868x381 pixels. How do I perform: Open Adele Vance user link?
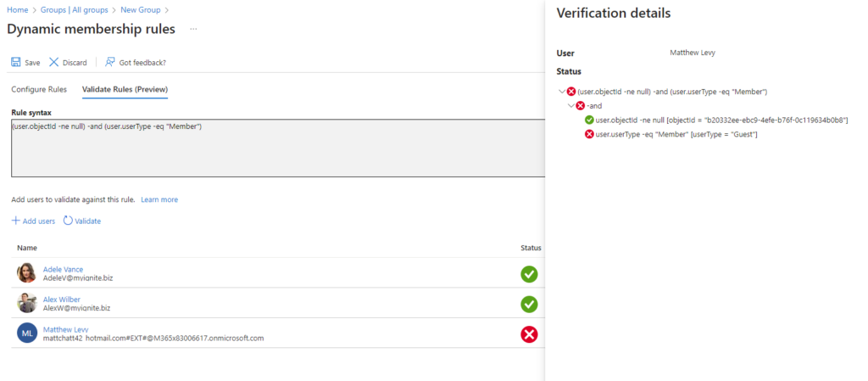pos(63,269)
